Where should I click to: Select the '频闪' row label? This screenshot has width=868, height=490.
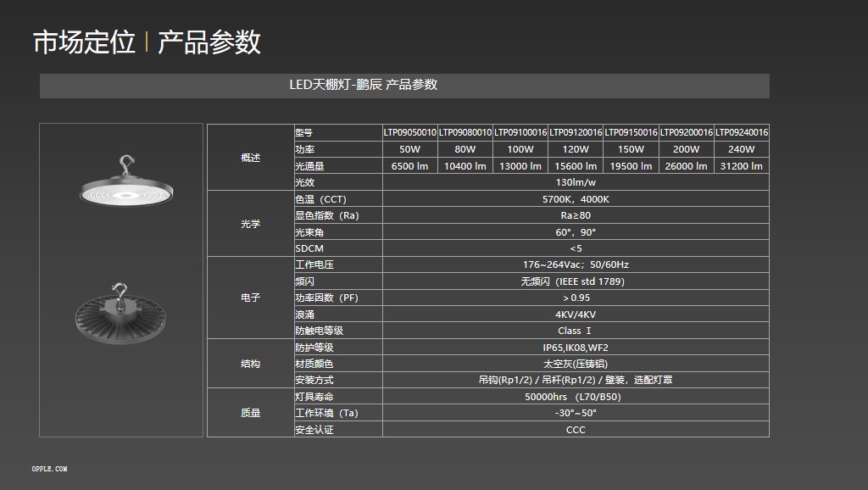pos(305,281)
